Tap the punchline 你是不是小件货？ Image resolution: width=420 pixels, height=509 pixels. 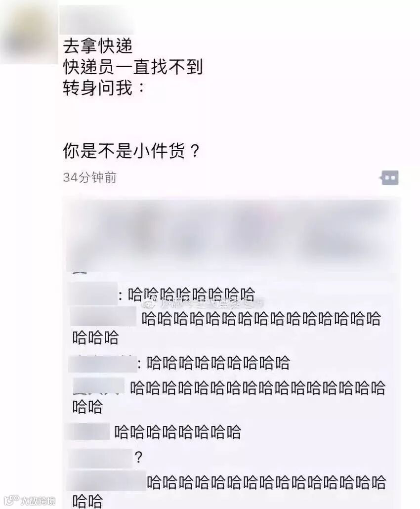[131, 151]
